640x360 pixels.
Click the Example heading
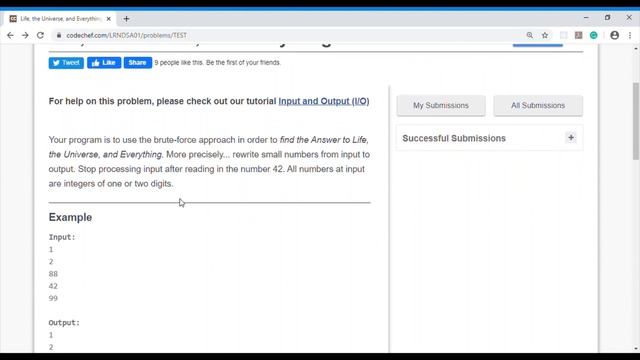70,217
